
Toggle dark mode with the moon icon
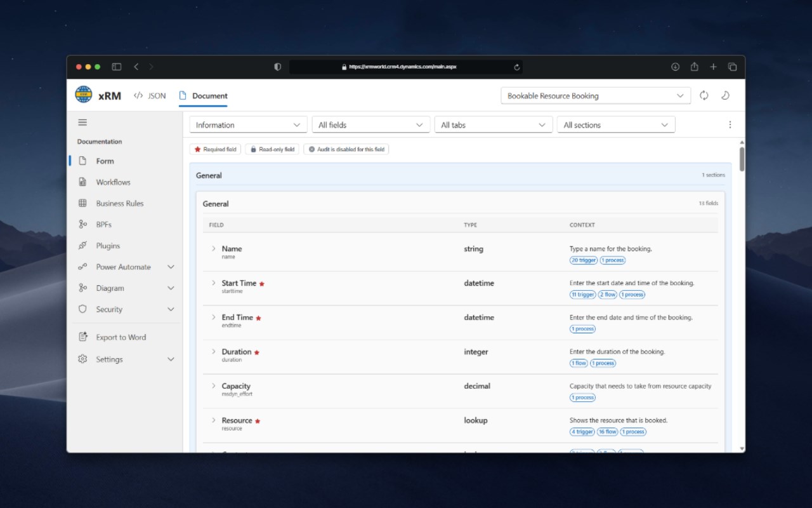[x=725, y=95]
